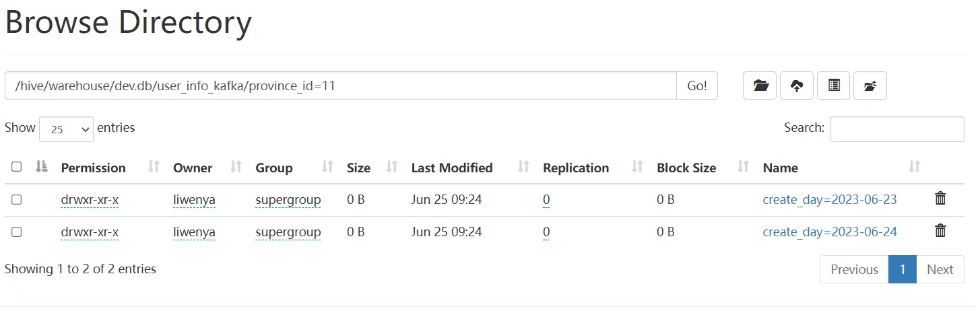This screenshot has height=313, width=980.
Task: Click the sort-order icon beside the header checkbox
Action: coord(41,166)
